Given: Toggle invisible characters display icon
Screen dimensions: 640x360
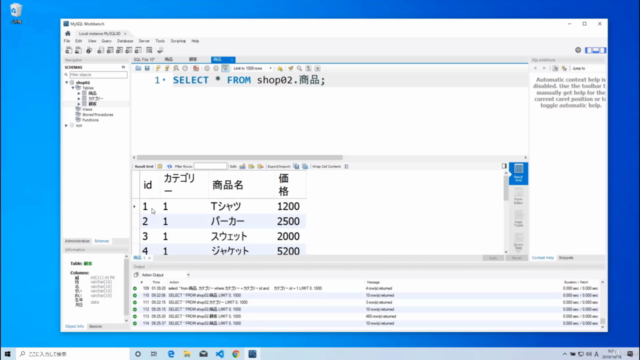Looking at the screenshot, I should pyautogui.click(x=309, y=68).
